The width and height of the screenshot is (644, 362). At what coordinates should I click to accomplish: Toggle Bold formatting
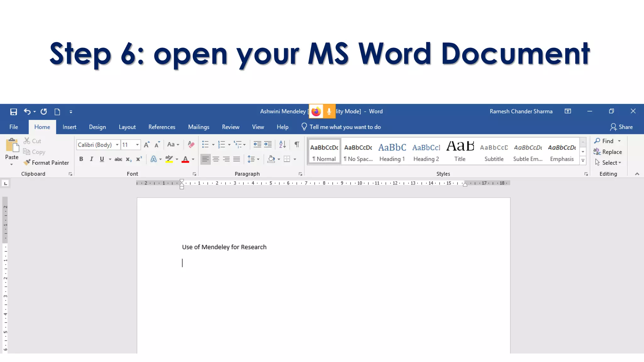pos(81,159)
